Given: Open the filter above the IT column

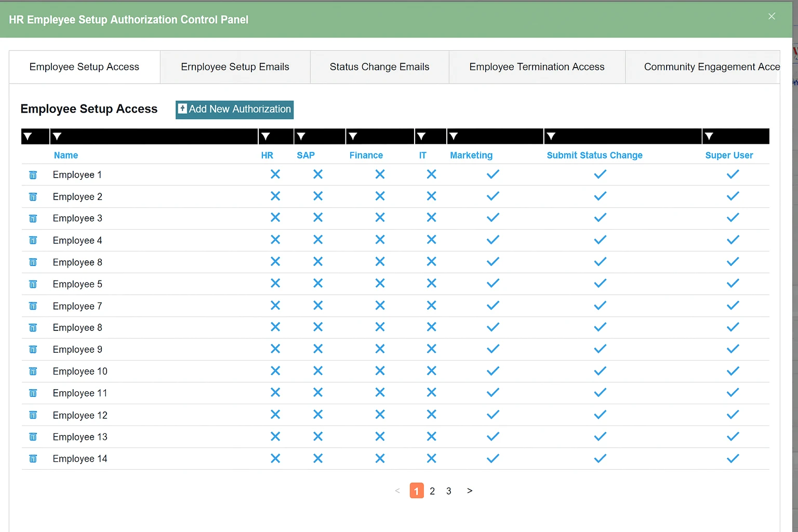Looking at the screenshot, I should (421, 136).
